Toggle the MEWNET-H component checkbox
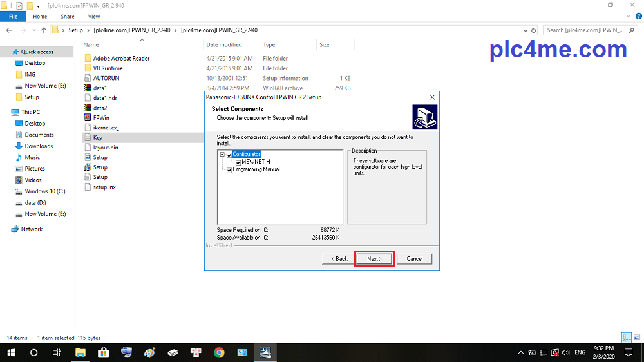This screenshot has height=362, width=644. pyautogui.click(x=238, y=162)
